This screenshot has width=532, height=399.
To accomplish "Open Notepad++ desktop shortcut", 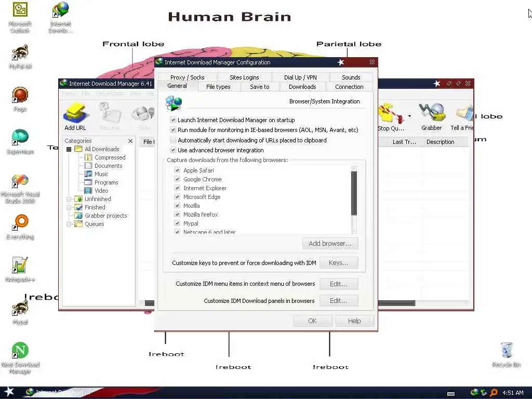I will 20,270.
